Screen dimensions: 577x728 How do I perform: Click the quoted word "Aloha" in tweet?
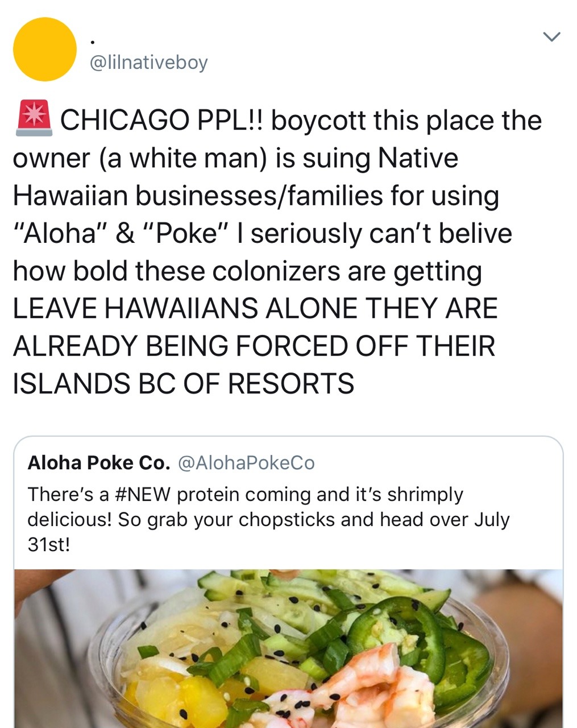click(60, 234)
